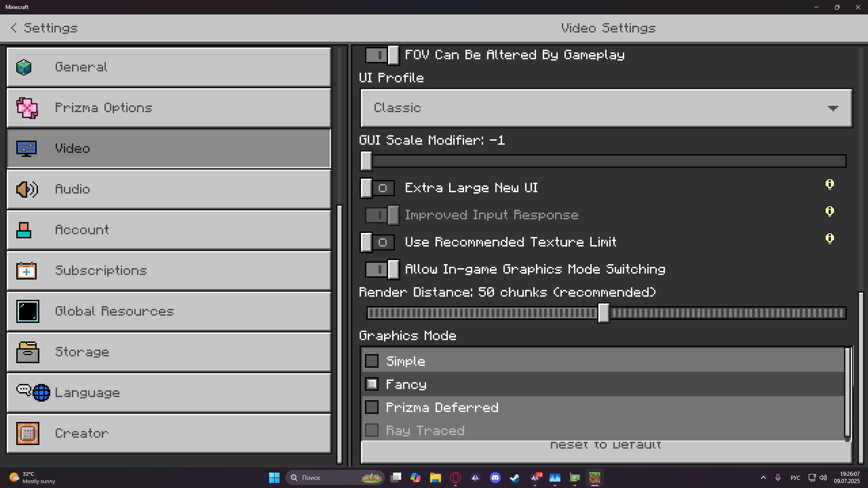
Task: Toggle FOV Can Be Altered By Gameplay
Action: 382,55
